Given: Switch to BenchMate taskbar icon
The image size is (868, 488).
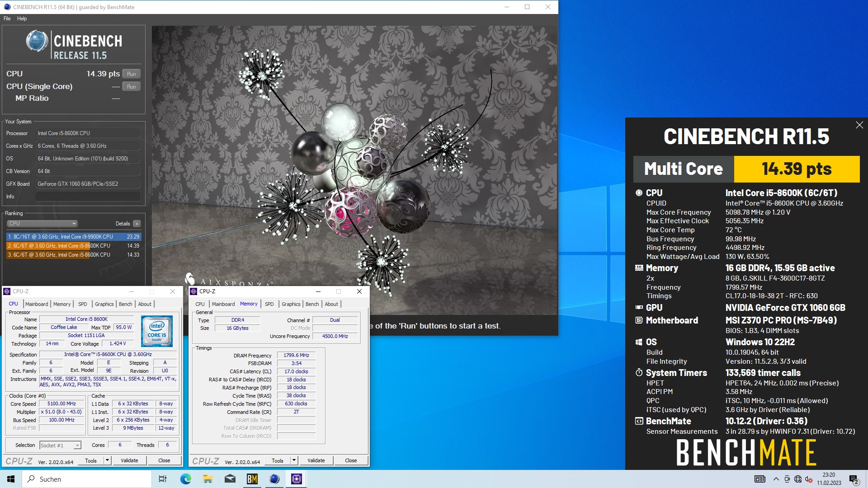Looking at the screenshot, I should (x=252, y=479).
